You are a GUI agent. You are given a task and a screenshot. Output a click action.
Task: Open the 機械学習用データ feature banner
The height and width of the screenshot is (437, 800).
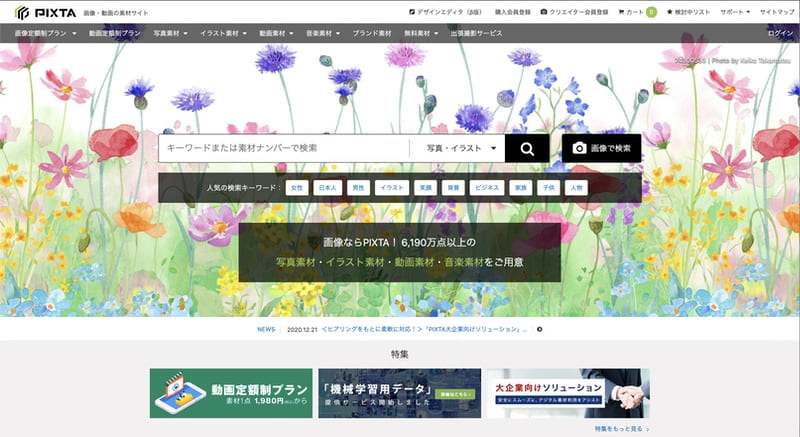point(399,393)
